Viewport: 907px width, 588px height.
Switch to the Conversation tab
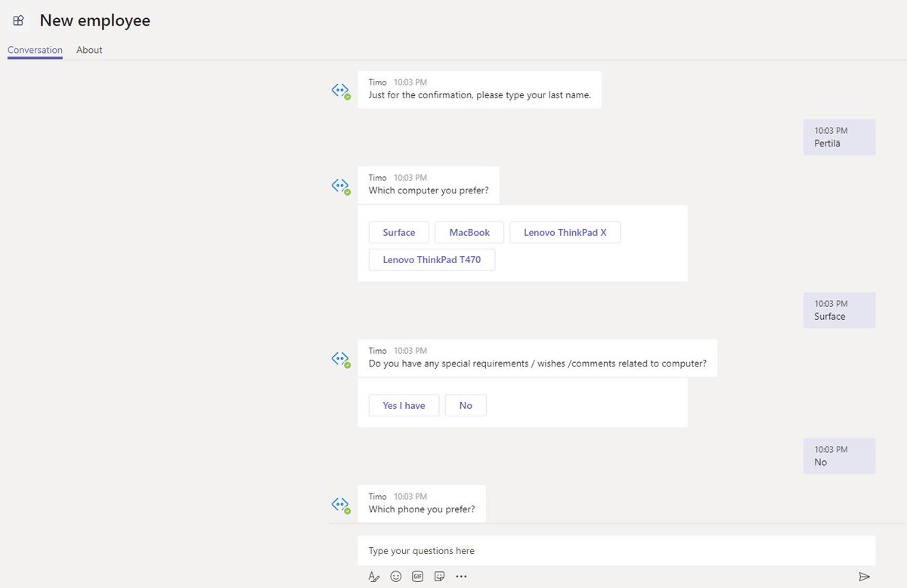[35, 50]
